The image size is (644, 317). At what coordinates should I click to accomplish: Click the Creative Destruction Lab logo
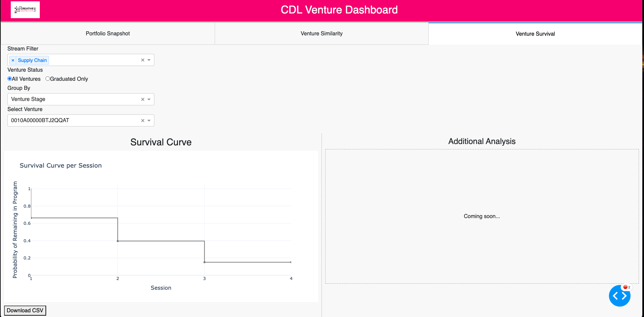point(25,10)
